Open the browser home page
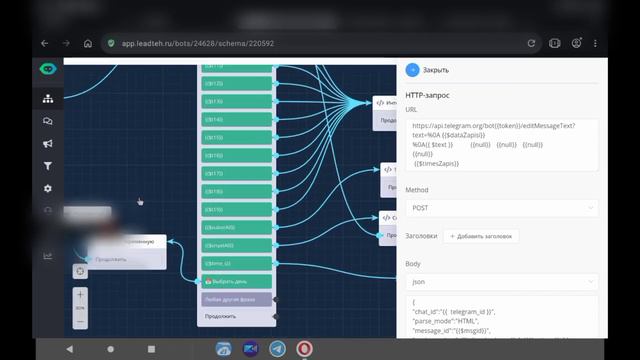 88,43
